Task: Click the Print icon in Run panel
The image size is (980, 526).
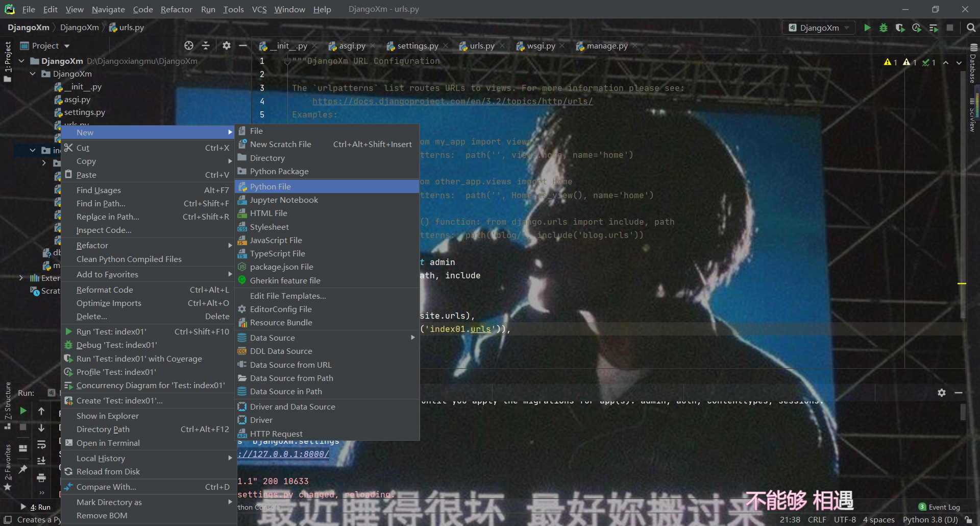Action: (41, 478)
